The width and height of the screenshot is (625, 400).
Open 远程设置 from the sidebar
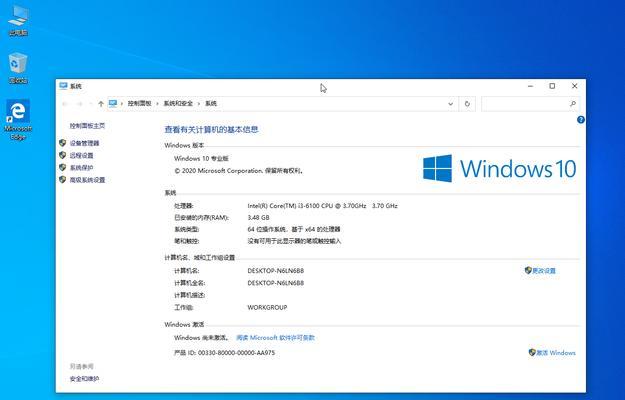(x=81, y=155)
